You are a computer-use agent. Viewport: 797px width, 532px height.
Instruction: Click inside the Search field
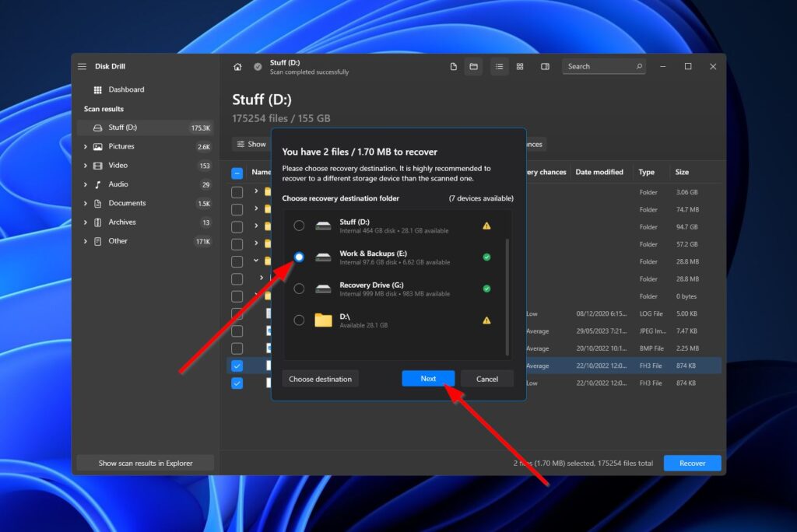point(603,66)
